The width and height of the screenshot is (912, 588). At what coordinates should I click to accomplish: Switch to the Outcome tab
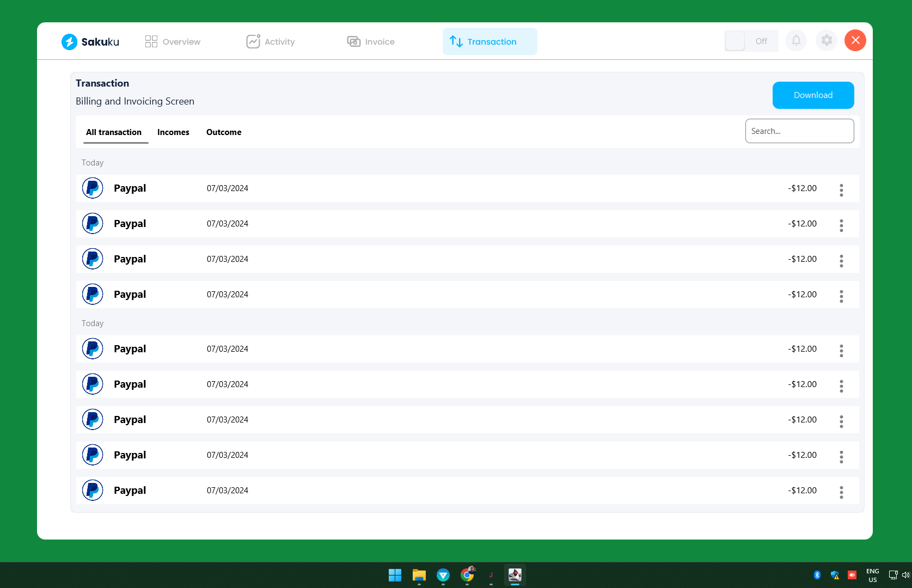[223, 132]
